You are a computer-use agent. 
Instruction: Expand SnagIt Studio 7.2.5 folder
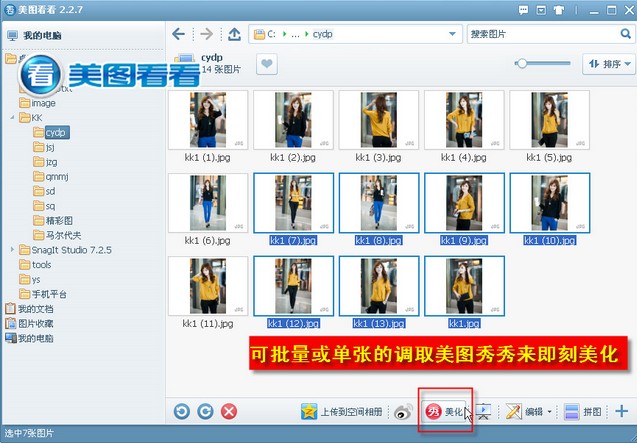[13, 250]
